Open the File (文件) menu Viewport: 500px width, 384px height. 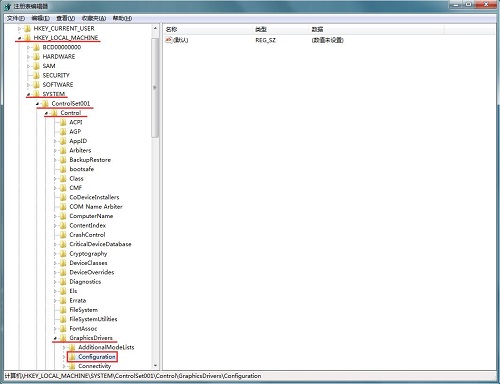tap(16, 18)
